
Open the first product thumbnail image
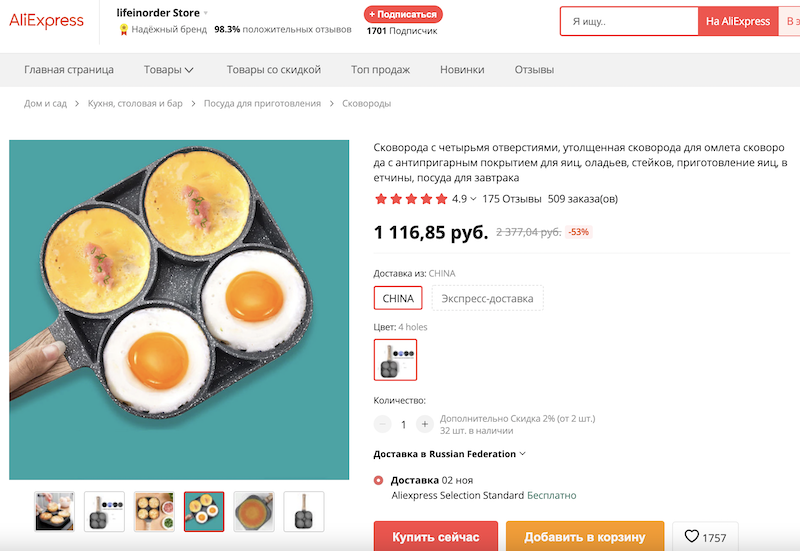tap(55, 511)
